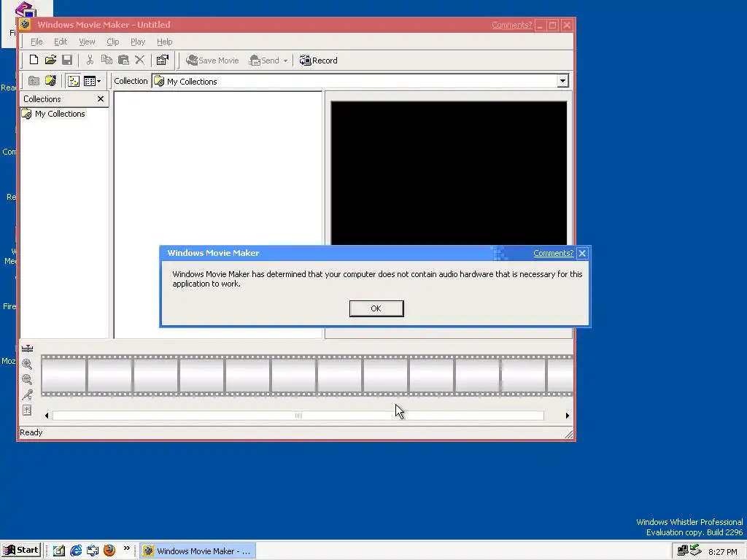This screenshot has width=747, height=560.
Task: Expand the quick launch overflow chevron
Action: pos(127,548)
